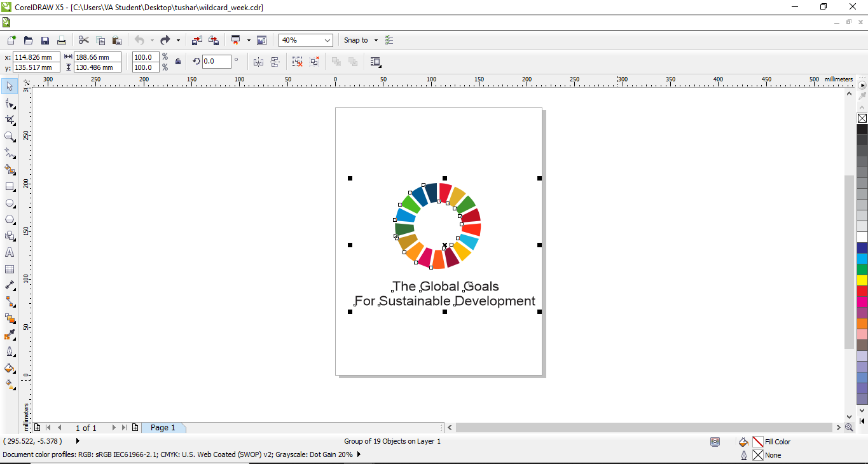Select the Pick tool
The height and width of the screenshot is (464, 868).
pos(10,86)
